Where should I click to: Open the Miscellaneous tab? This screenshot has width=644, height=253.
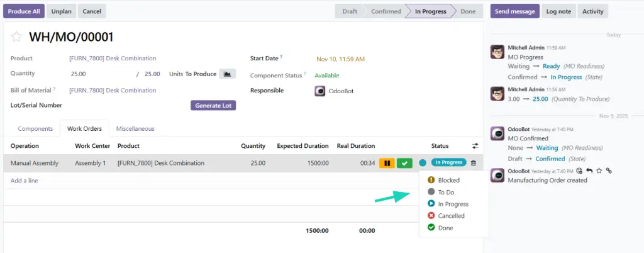[x=135, y=128]
